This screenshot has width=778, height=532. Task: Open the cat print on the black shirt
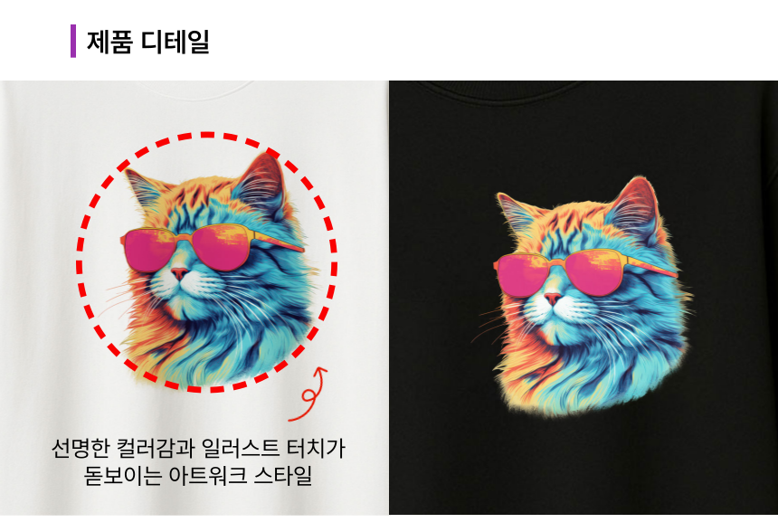(585, 296)
